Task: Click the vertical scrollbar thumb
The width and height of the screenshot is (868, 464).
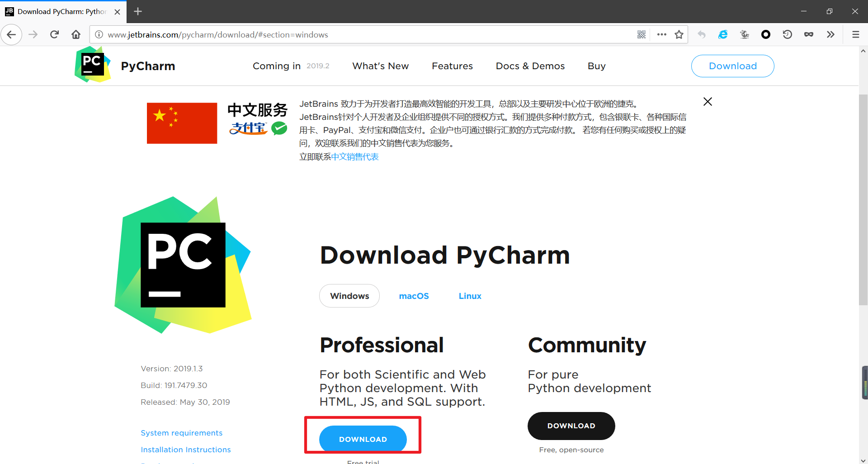Action: pyautogui.click(x=863, y=199)
